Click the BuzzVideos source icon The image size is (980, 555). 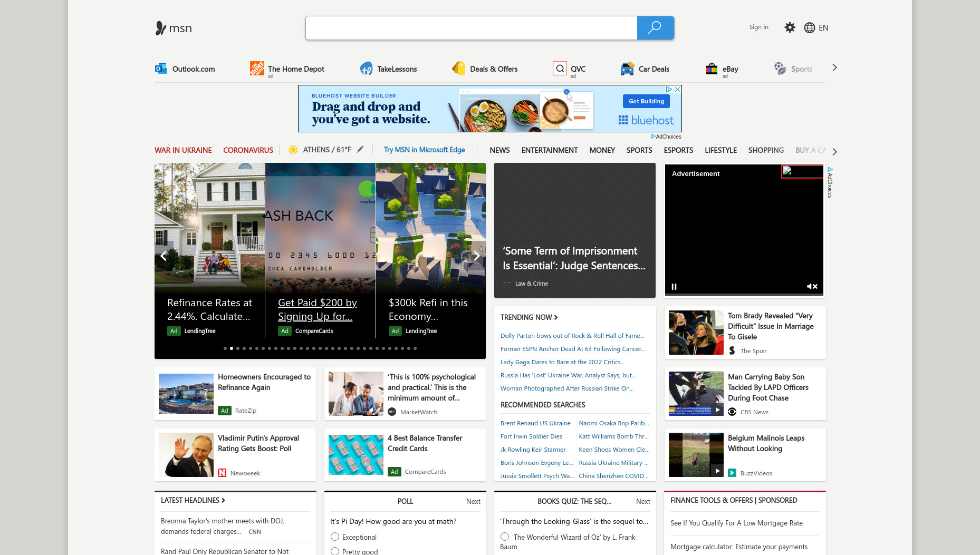click(x=732, y=473)
